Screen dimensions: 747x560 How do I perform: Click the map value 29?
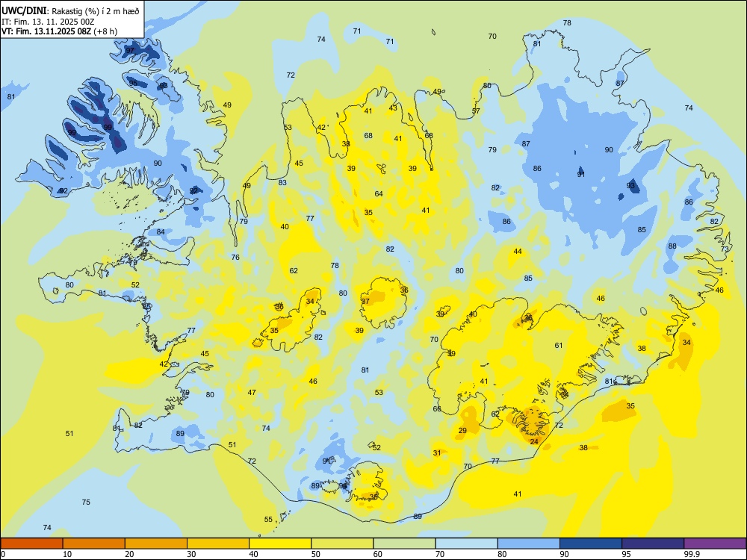point(462,431)
